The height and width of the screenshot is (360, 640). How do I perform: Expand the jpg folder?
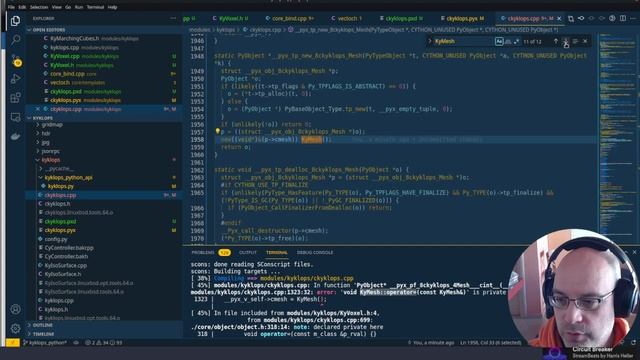coord(45,142)
